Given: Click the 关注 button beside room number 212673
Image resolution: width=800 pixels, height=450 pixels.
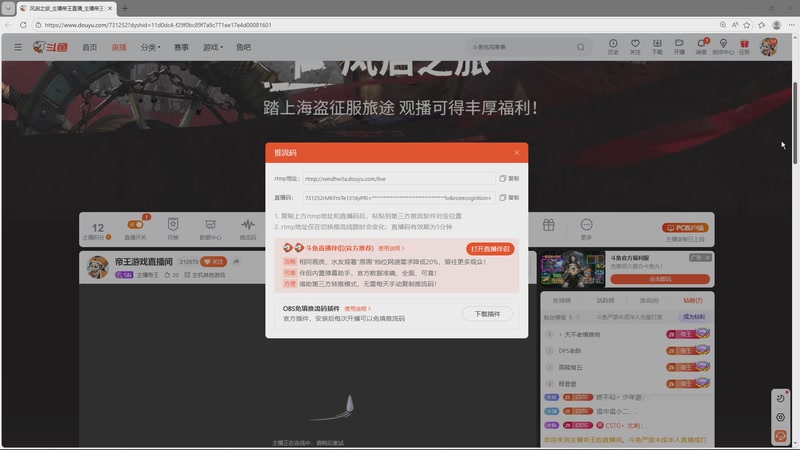Looking at the screenshot, I should pyautogui.click(x=214, y=261).
